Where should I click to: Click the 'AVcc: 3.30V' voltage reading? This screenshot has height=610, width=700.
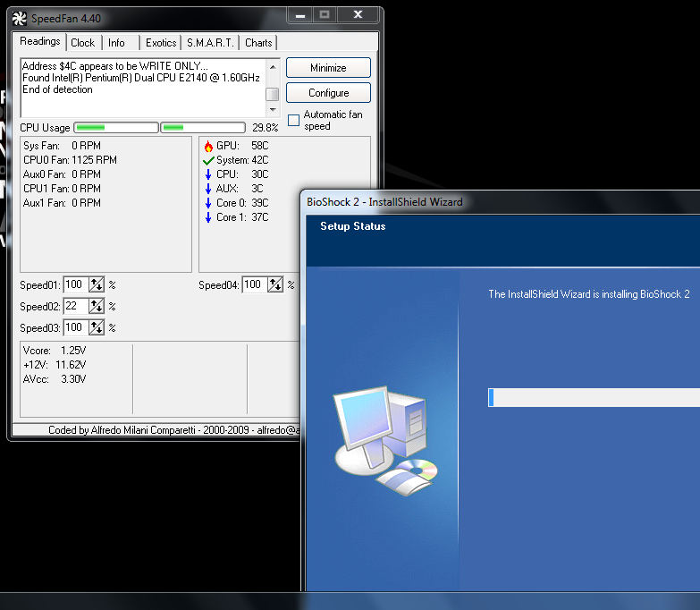[55, 379]
